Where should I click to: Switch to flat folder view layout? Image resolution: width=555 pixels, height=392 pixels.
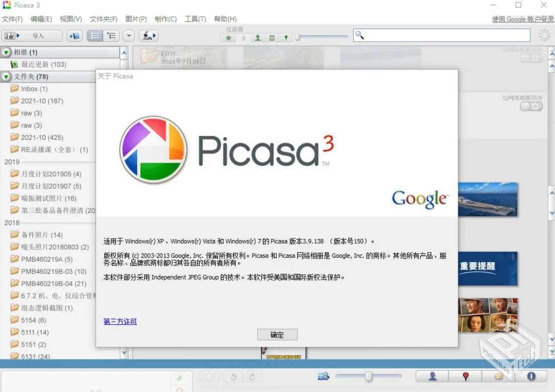(x=95, y=35)
